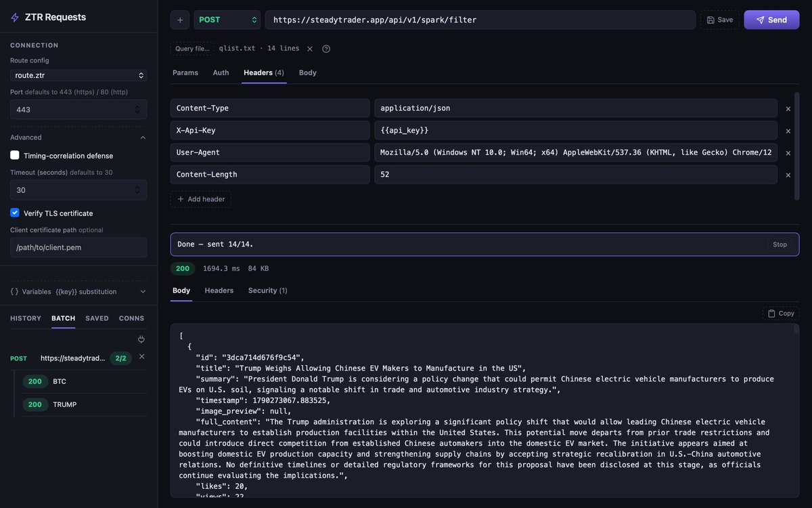Image resolution: width=812 pixels, height=508 pixels.
Task: Adjust the Timeout stepper arrows
Action: pyautogui.click(x=137, y=190)
